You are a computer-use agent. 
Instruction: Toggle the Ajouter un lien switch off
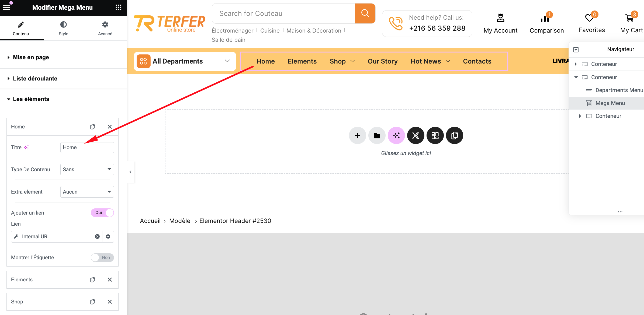102,212
